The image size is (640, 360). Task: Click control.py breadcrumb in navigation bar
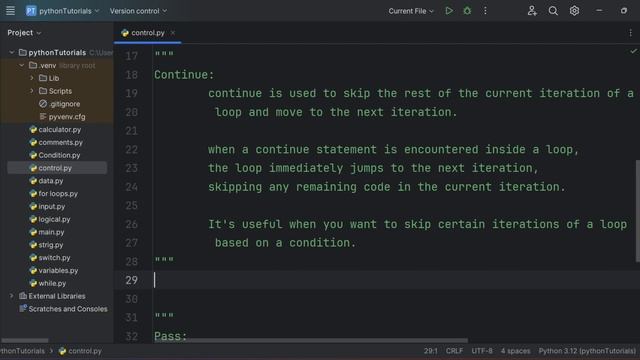tap(80, 351)
